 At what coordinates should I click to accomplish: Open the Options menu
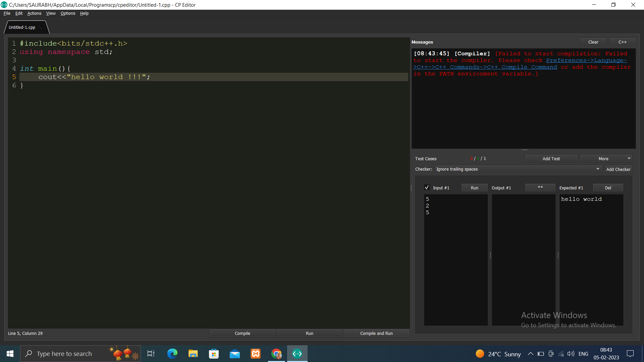click(68, 13)
